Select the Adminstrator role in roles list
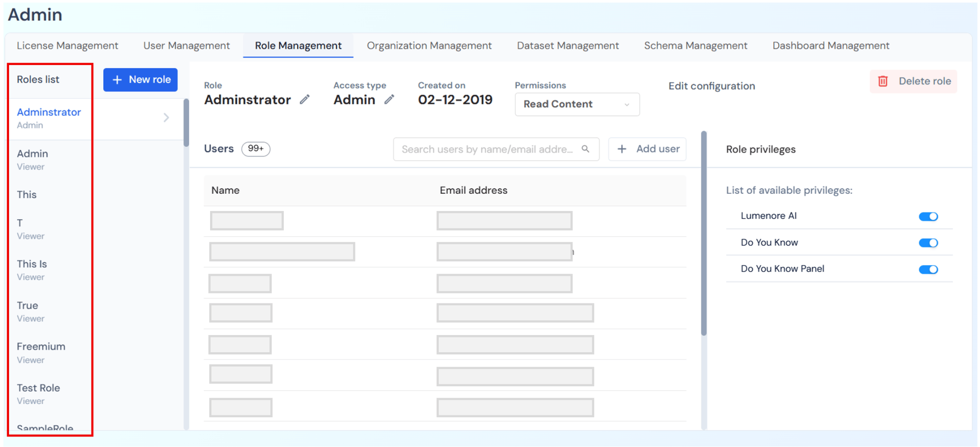980x447 pixels. (94, 119)
